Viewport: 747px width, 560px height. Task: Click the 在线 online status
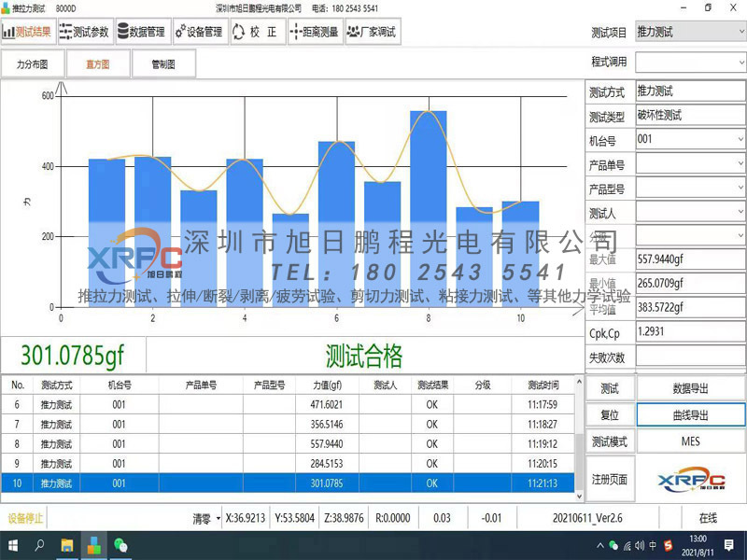[708, 518]
